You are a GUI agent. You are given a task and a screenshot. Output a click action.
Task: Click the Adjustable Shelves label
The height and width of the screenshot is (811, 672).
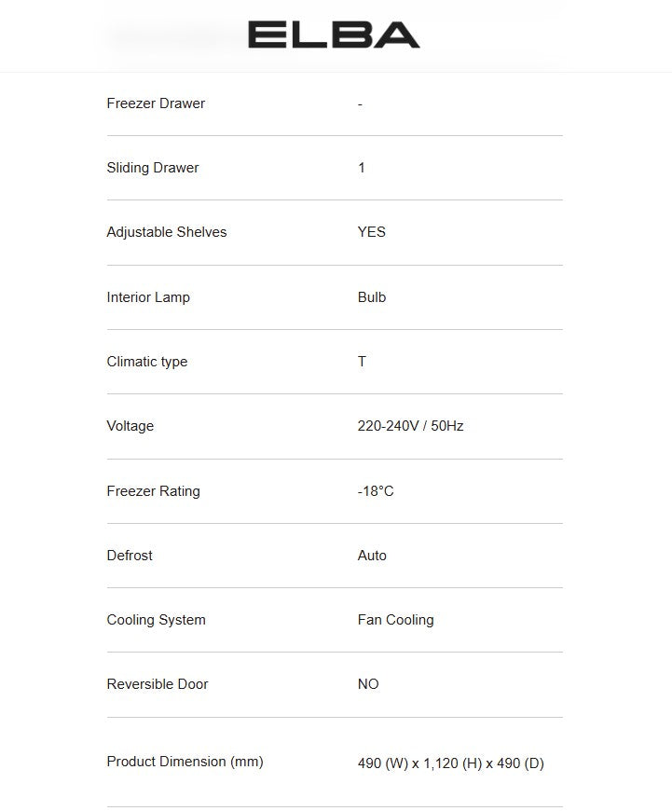point(167,232)
